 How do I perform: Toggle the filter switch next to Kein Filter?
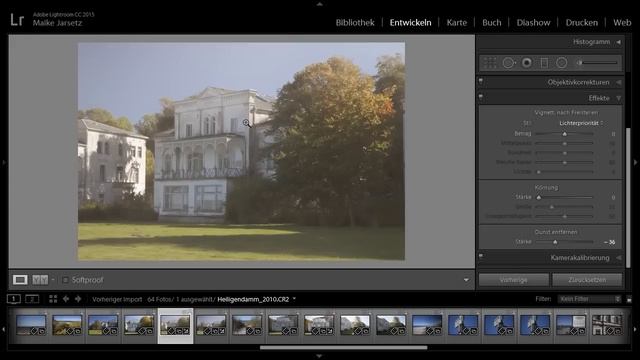pyautogui.click(x=629, y=299)
